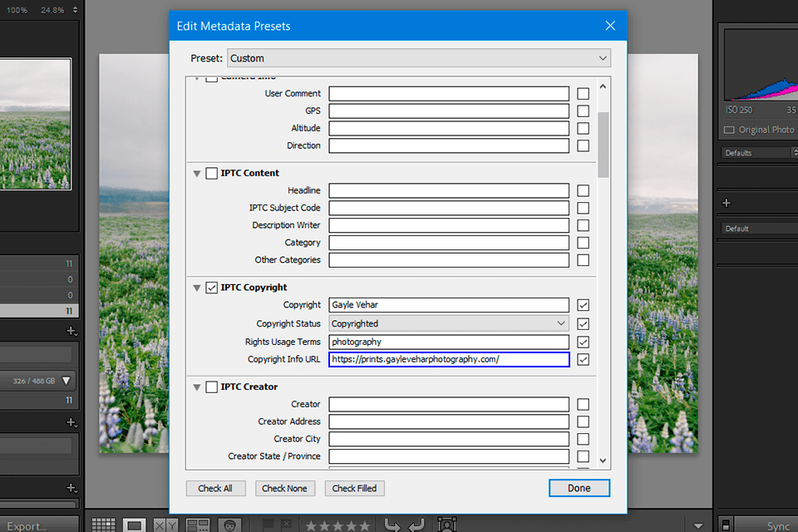Screen dimensions: 798x532
Task: Enable checkbox for Altitude field
Action: point(584,128)
